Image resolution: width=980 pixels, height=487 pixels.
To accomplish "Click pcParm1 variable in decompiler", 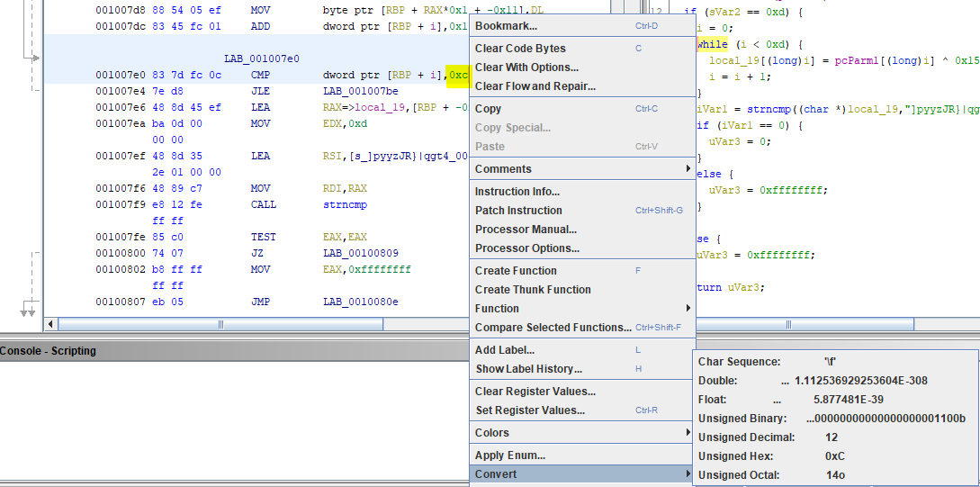I will pyautogui.click(x=858, y=60).
